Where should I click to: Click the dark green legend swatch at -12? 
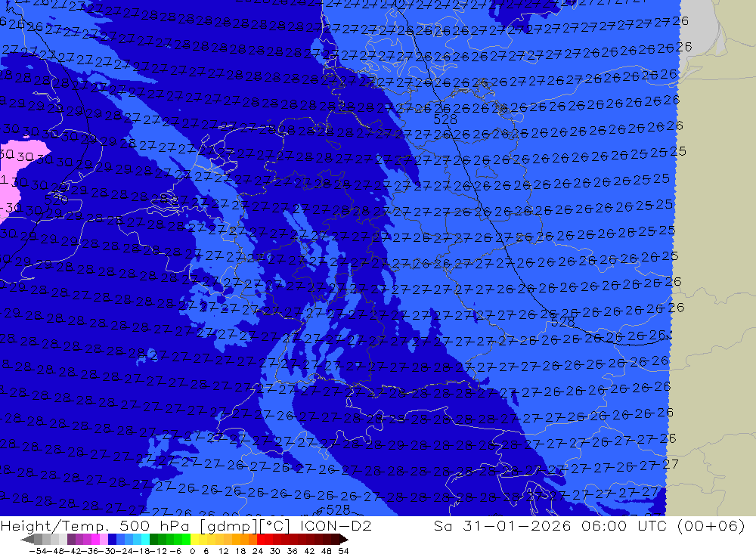153,539
